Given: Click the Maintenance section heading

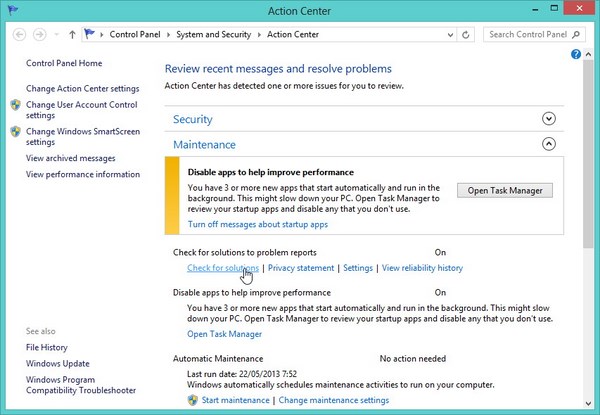Looking at the screenshot, I should pos(204,145).
